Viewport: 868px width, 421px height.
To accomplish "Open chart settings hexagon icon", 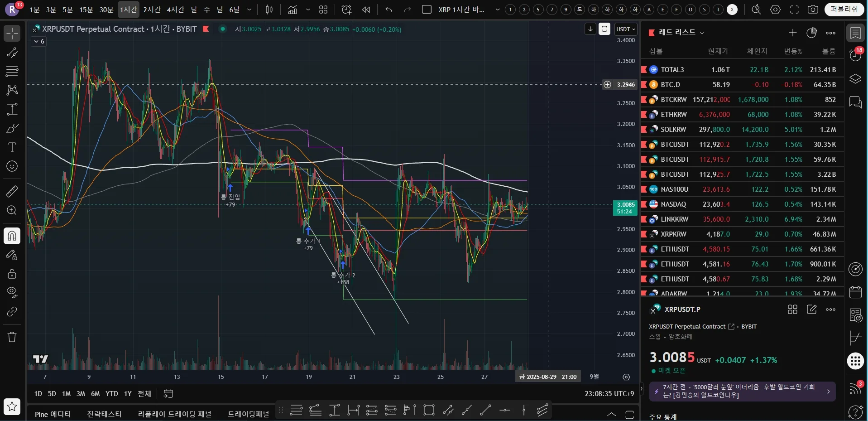I will (x=776, y=10).
